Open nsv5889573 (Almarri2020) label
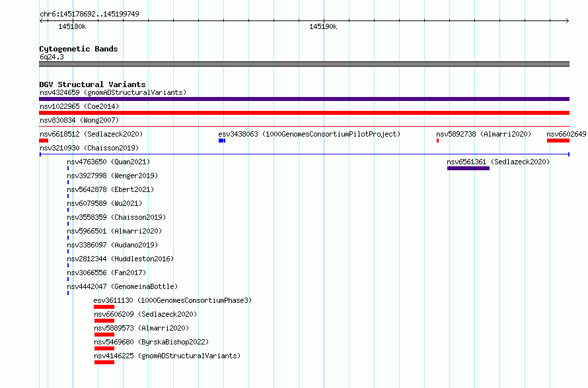 [141, 328]
